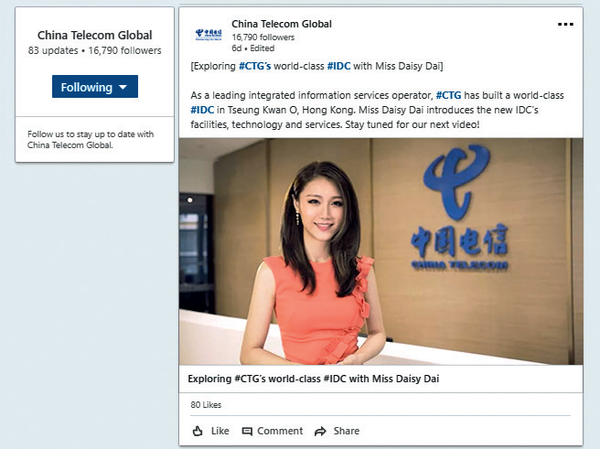Click the first #CTG's hashtag in the post title

pos(255,66)
